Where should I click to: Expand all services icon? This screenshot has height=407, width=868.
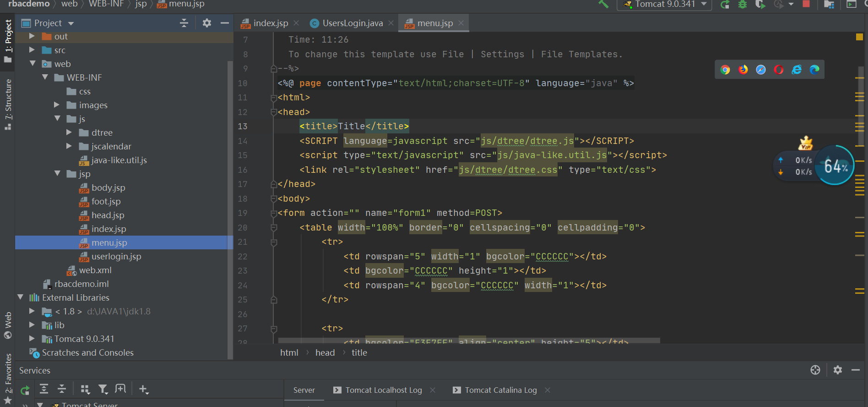coord(44,389)
